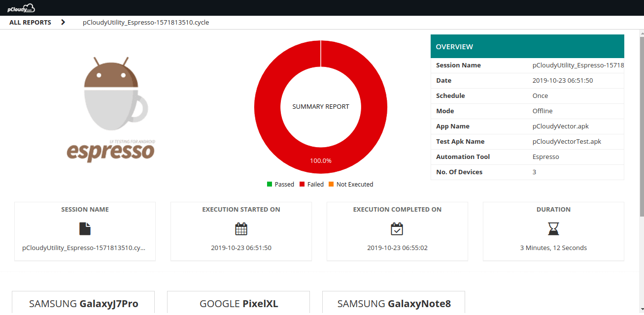Click the No. Of Devices row label
The image size is (644, 315).
click(x=459, y=172)
